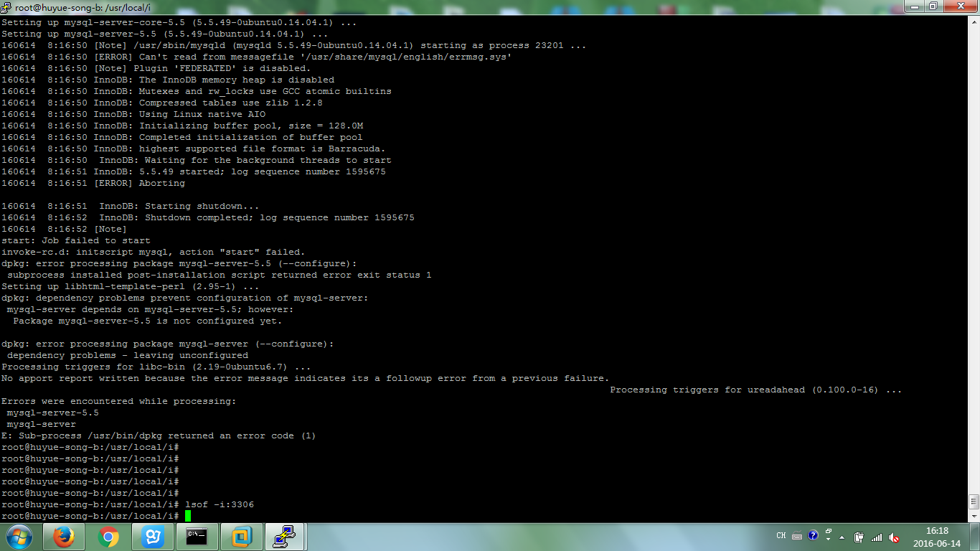This screenshot has height=551, width=980.
Task: Click 'No apport report written' line
Action: pos(306,378)
